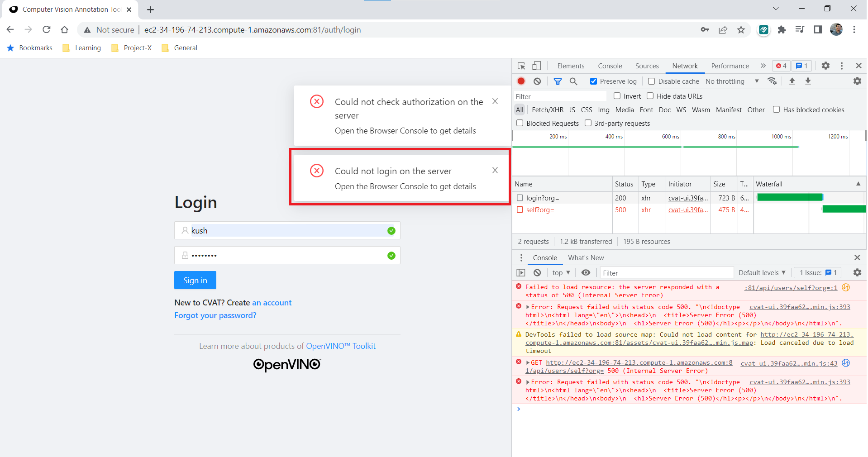Toggle the device toolbar icon
The image size is (868, 457).
coord(536,66)
